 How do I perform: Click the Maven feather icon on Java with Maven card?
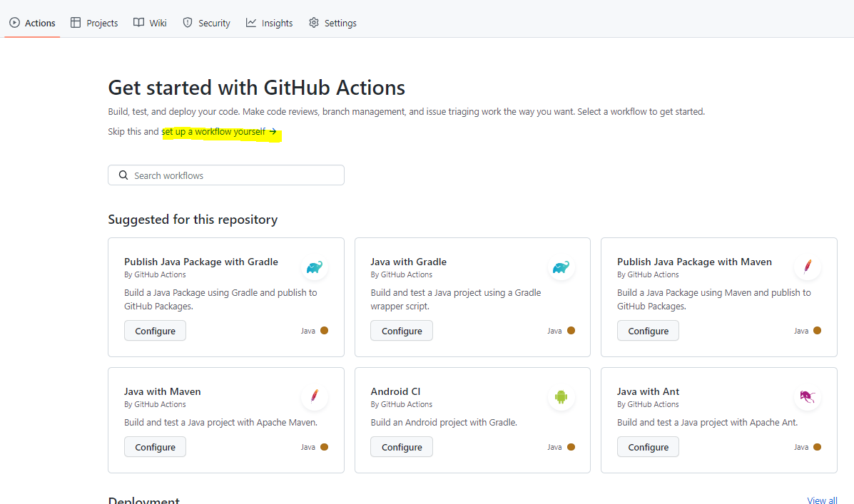(314, 396)
